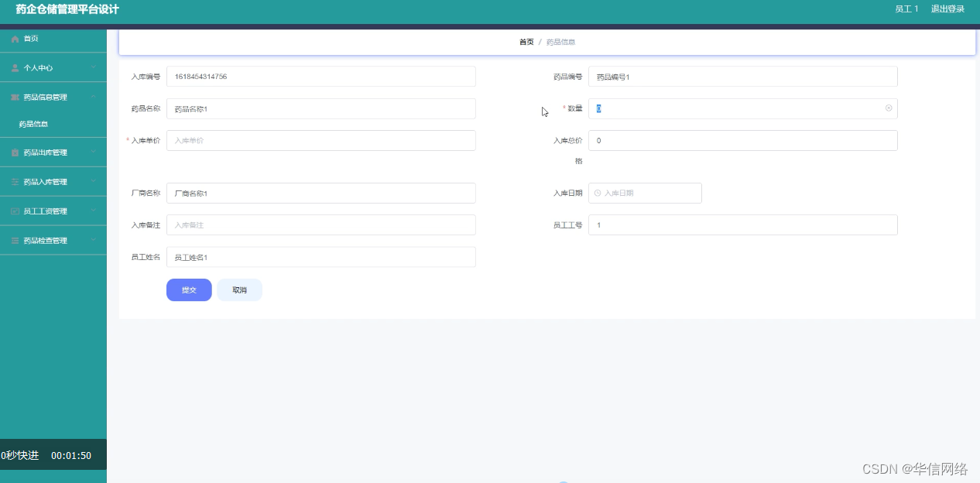The height and width of the screenshot is (483, 980).
Task: Click the person icon next to 个人中心
Action: click(x=14, y=67)
